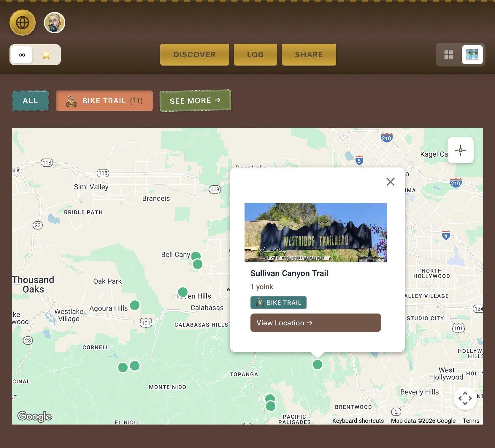Open the user profile avatar
This screenshot has height=448, width=495.
coord(55,23)
